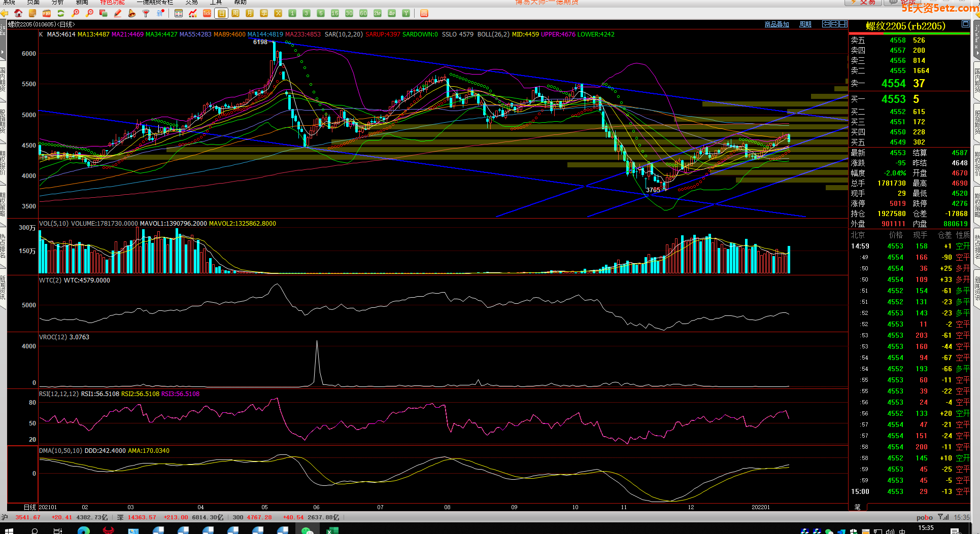The image size is (980, 534).
Task: Click the yellow back arrow icon
Action: [4, 13]
